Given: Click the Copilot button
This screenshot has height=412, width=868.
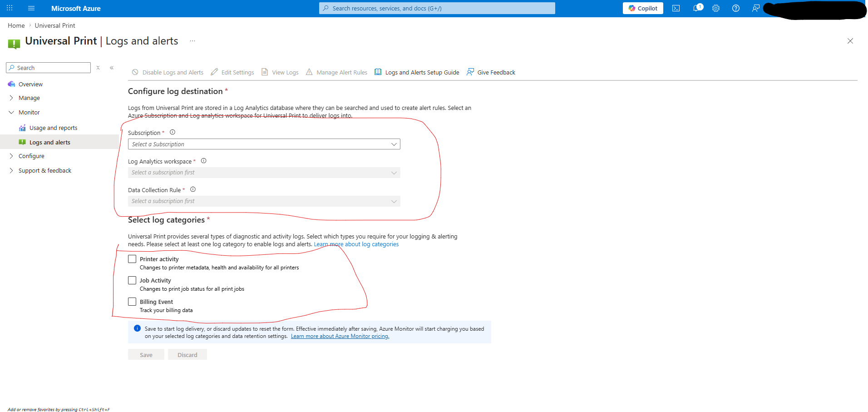Looking at the screenshot, I should click(643, 8).
